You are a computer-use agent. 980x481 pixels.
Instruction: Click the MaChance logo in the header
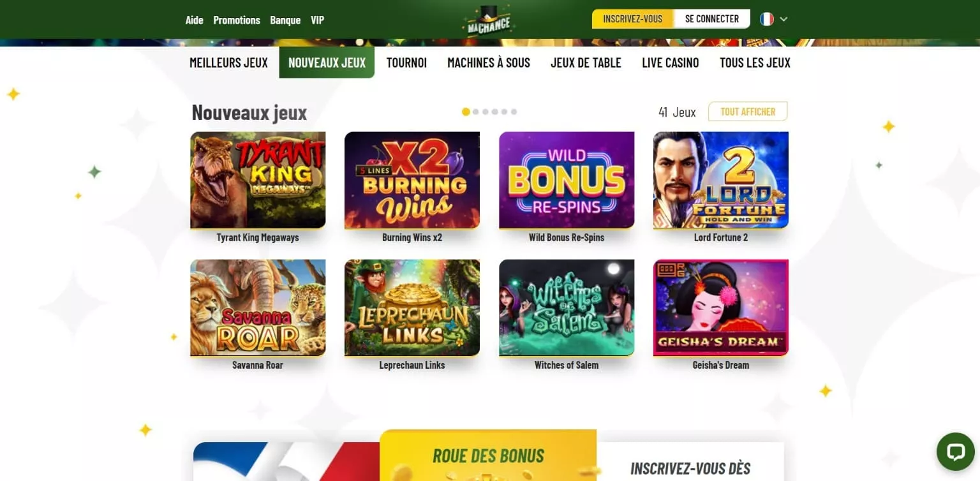click(487, 21)
